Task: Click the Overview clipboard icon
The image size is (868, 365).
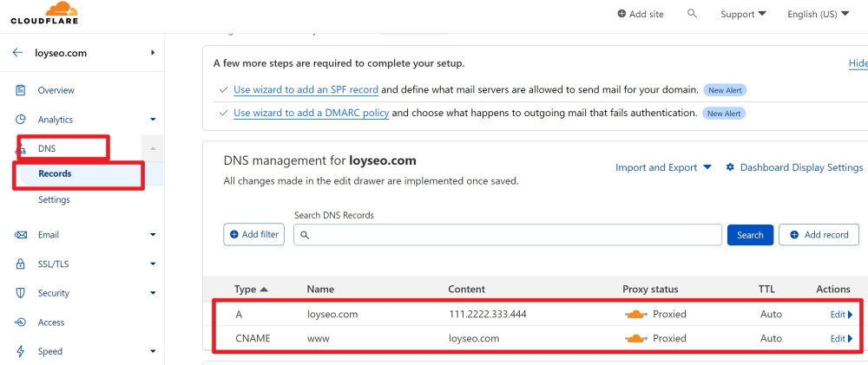Action: coord(21,90)
